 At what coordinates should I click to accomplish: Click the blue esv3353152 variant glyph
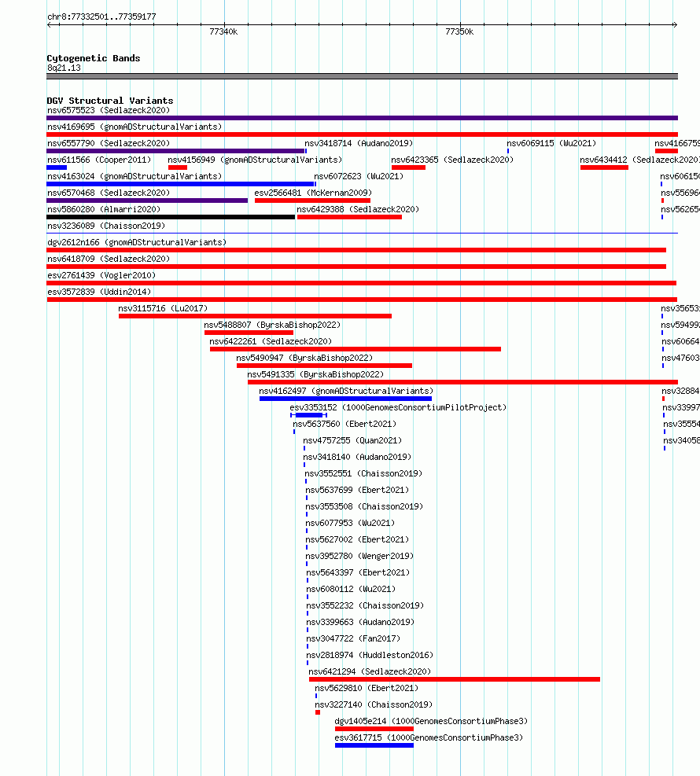[x=309, y=414]
